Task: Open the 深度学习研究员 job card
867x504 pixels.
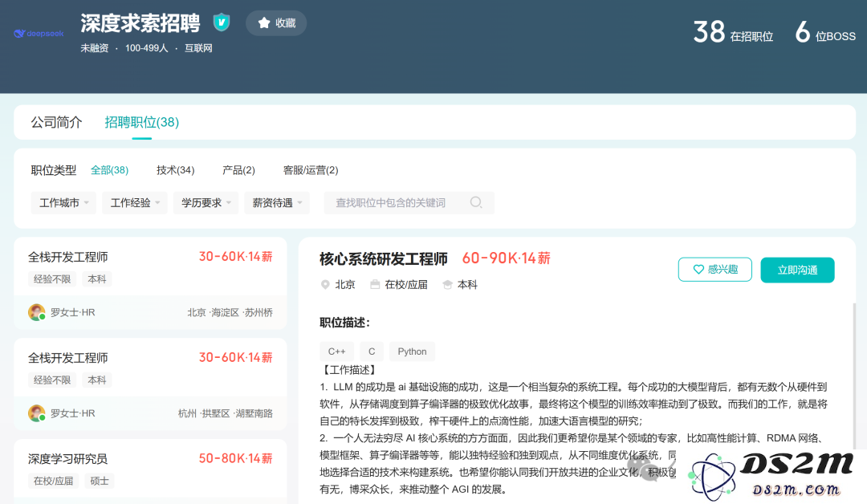Action: tap(150, 471)
